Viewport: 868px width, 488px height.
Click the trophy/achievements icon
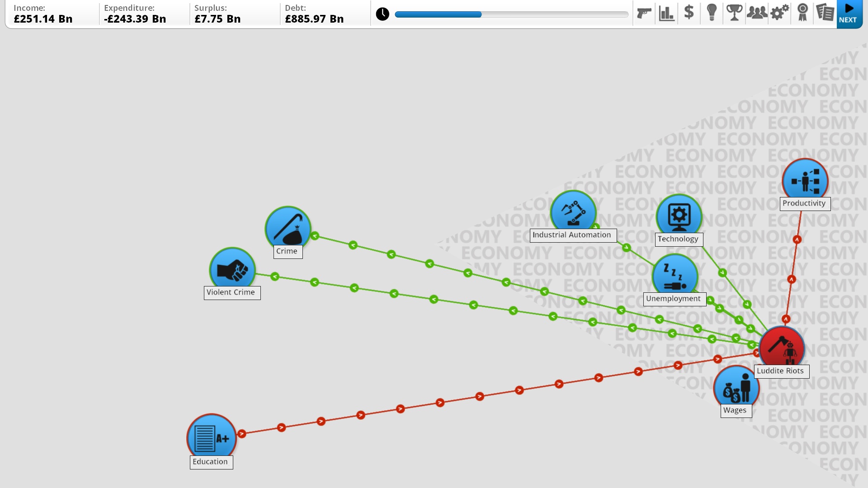[x=735, y=13]
